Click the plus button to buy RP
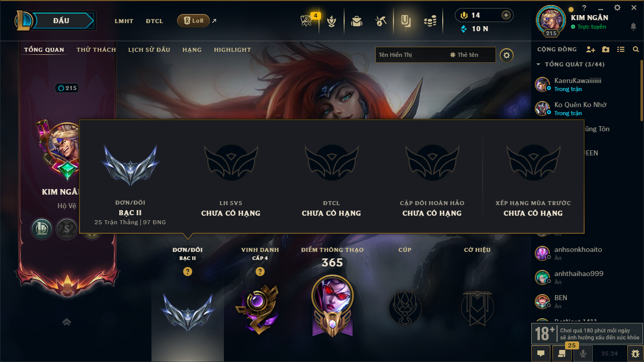Viewport: 644px width, 362px height. (506, 15)
